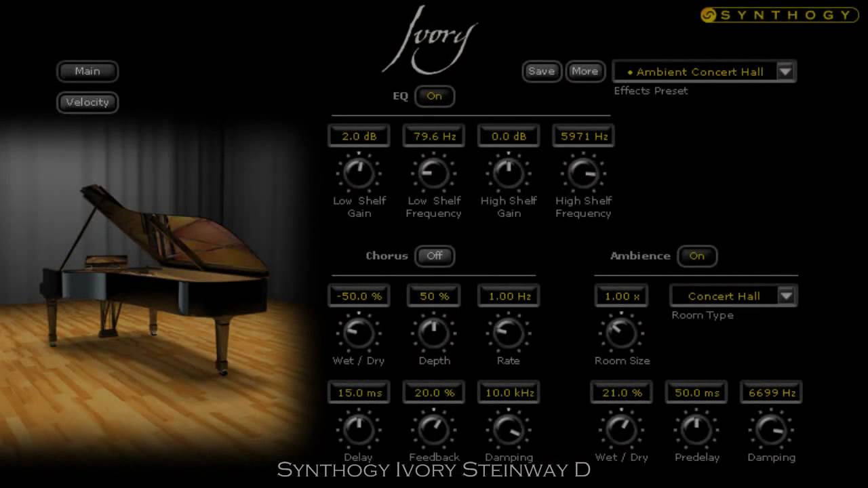The width and height of the screenshot is (868, 488).
Task: Select the 1.00 Hz Rate value field
Action: point(509,296)
